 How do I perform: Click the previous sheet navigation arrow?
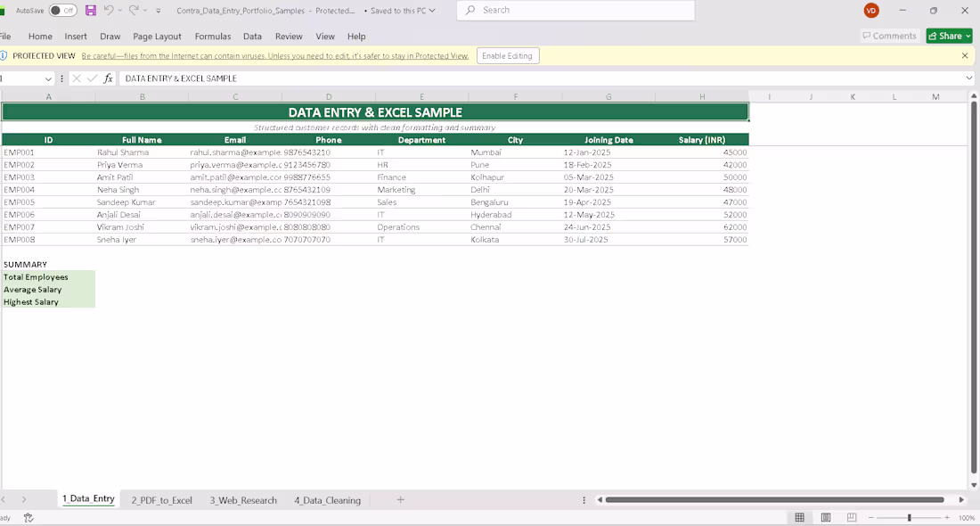click(4, 500)
